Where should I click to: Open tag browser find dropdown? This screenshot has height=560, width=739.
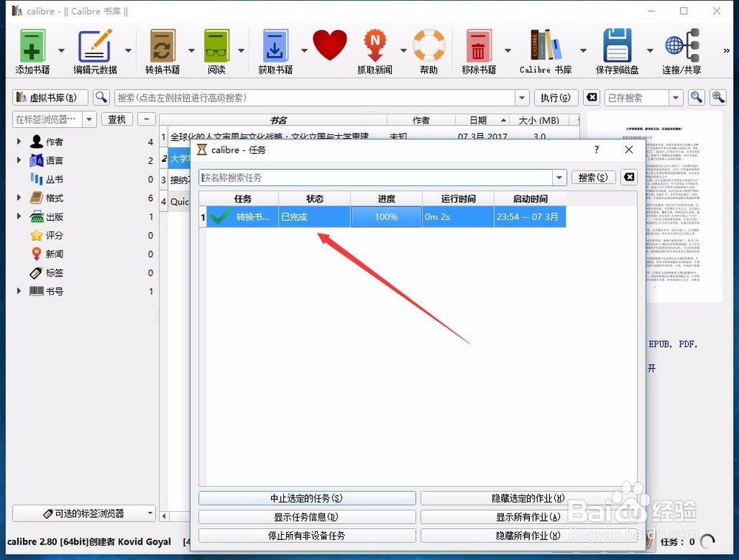[89, 119]
